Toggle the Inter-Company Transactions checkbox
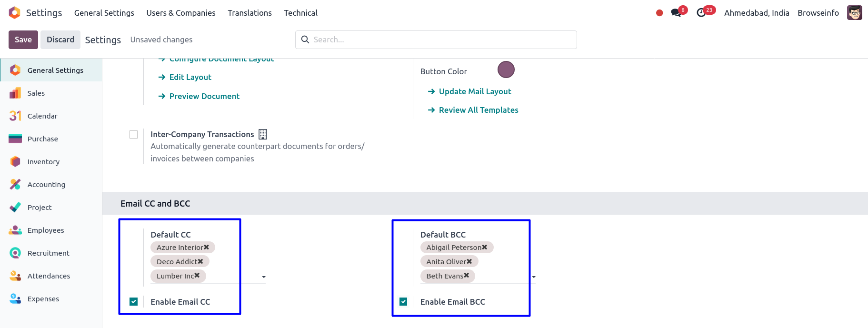Screen dimensions: 868x328 134,135
